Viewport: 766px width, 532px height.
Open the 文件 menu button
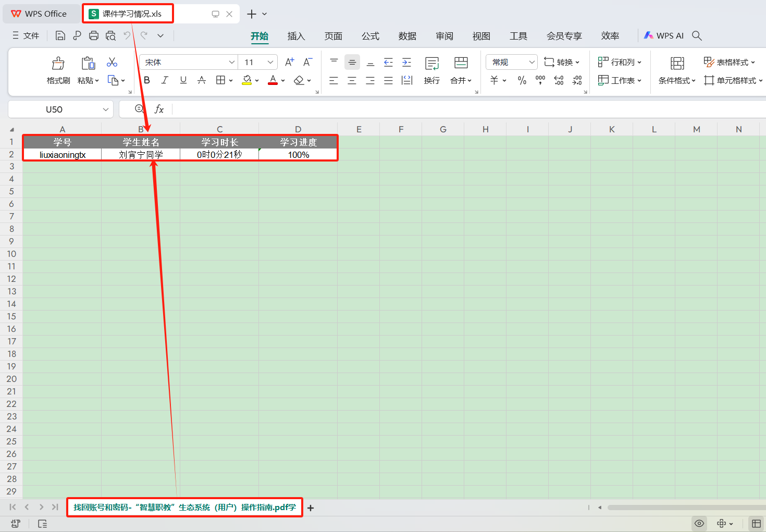[x=26, y=35]
